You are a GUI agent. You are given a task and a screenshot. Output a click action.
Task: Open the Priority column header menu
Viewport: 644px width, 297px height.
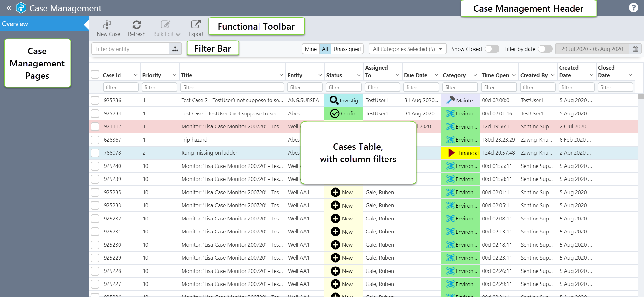click(x=174, y=75)
